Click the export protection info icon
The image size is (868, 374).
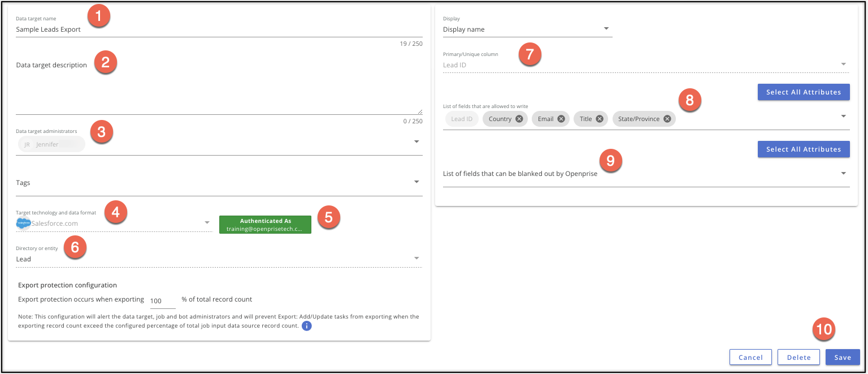[307, 326]
